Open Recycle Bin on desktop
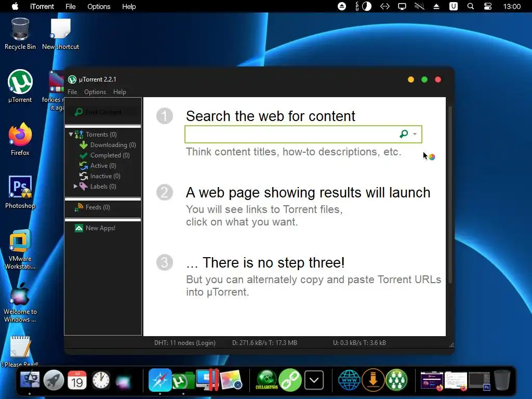This screenshot has width=532, height=399. click(20, 34)
